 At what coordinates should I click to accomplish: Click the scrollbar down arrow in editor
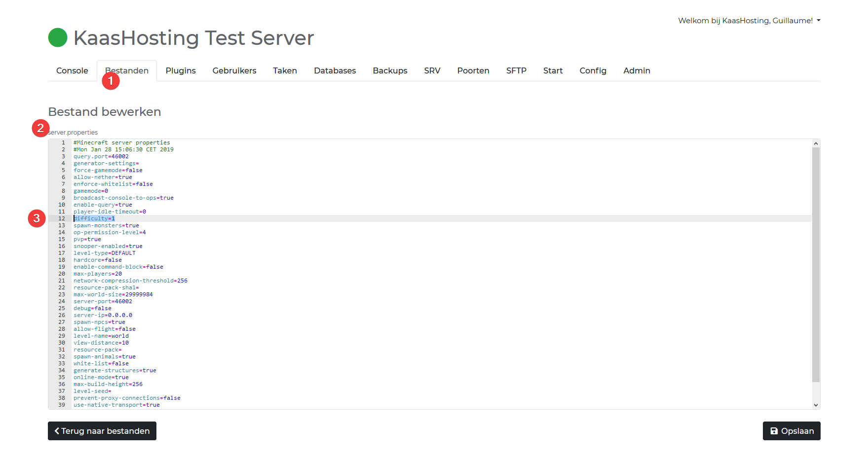pyautogui.click(x=816, y=405)
